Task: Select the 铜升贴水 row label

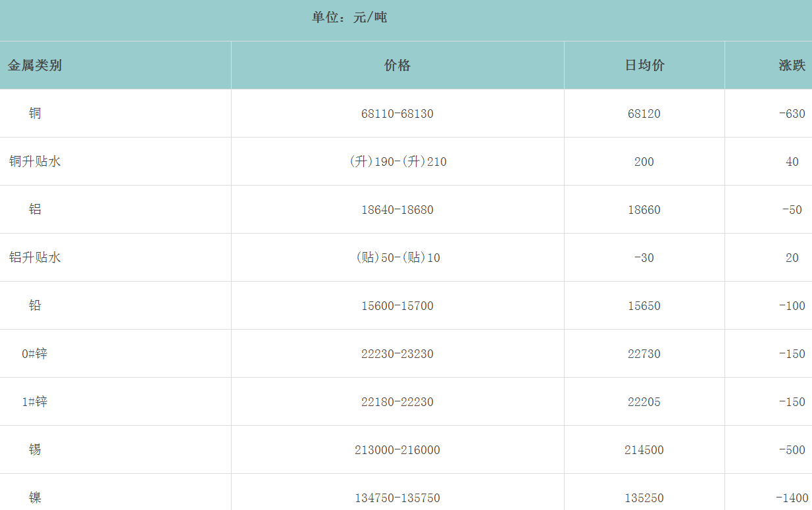Action: coord(35,161)
